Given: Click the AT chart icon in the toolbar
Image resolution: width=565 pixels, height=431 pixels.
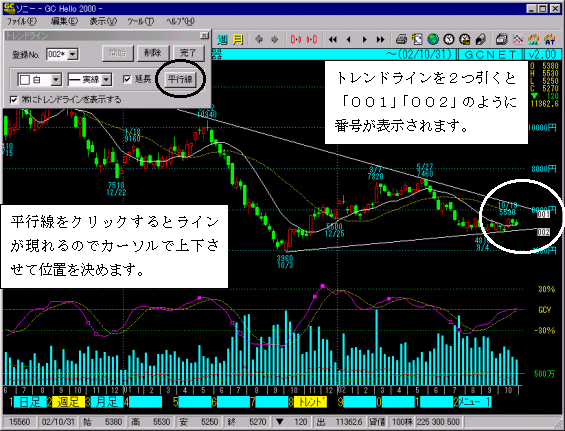Looking at the screenshot, I should [x=550, y=39].
